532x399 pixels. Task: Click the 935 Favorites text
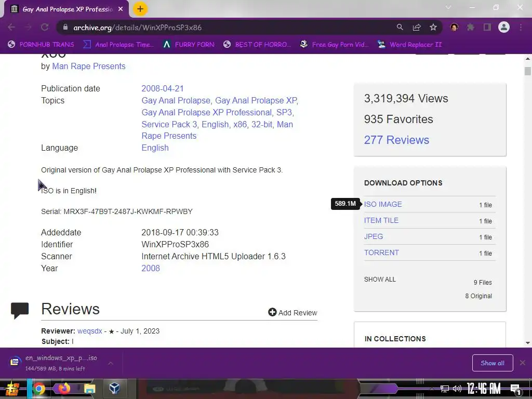point(398,119)
